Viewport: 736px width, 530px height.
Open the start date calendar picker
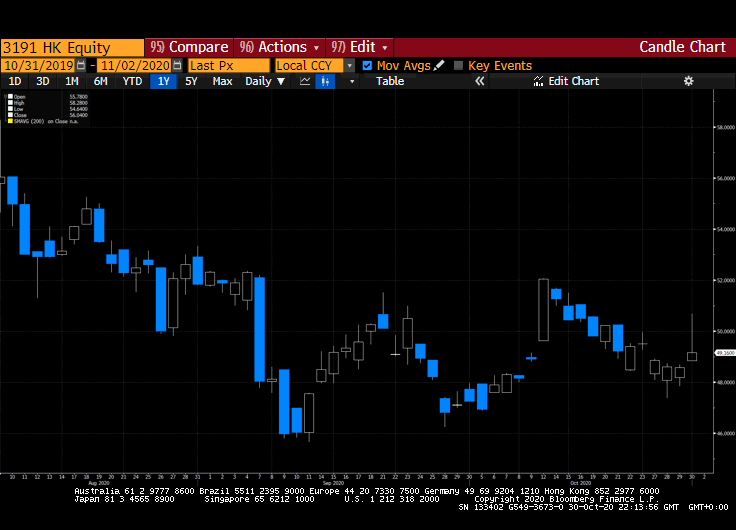click(x=81, y=65)
